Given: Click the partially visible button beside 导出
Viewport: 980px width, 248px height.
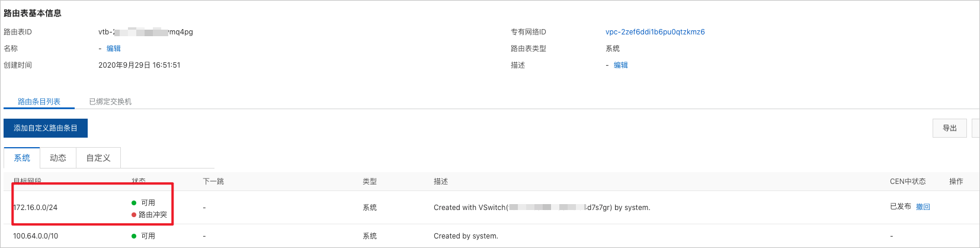Looking at the screenshot, I should pos(976,128).
